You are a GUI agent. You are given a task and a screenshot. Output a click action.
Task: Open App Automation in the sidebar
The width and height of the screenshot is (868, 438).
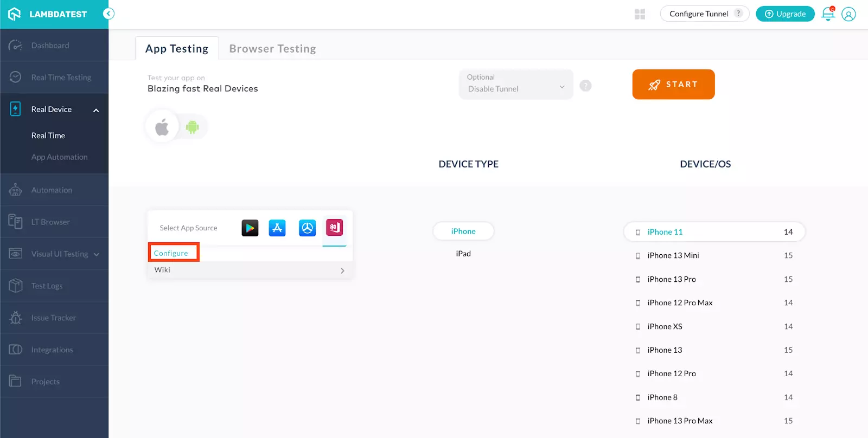[59, 157]
